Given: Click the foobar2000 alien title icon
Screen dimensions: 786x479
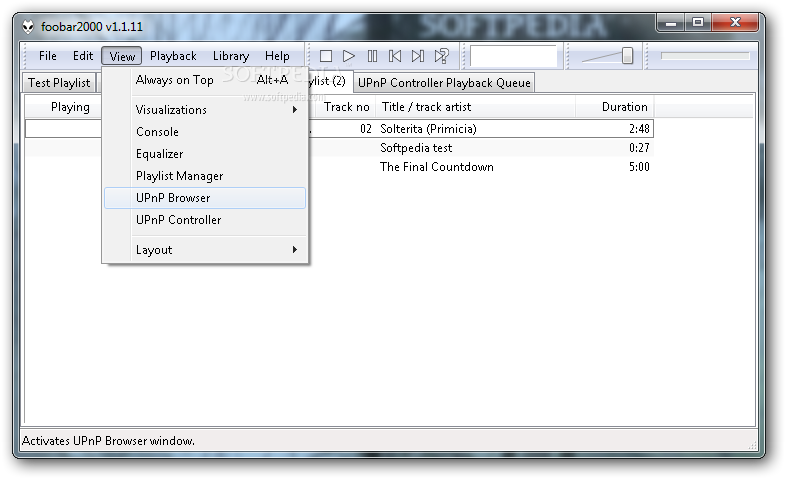Looking at the screenshot, I should coord(28,27).
